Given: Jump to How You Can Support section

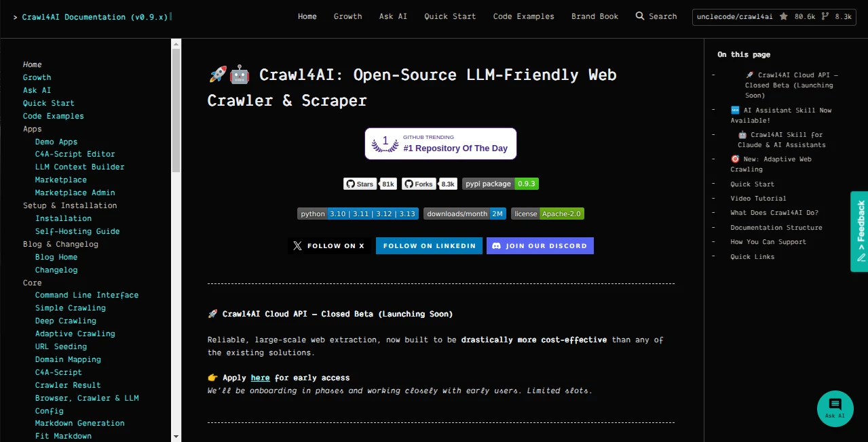Looking at the screenshot, I should 768,242.
